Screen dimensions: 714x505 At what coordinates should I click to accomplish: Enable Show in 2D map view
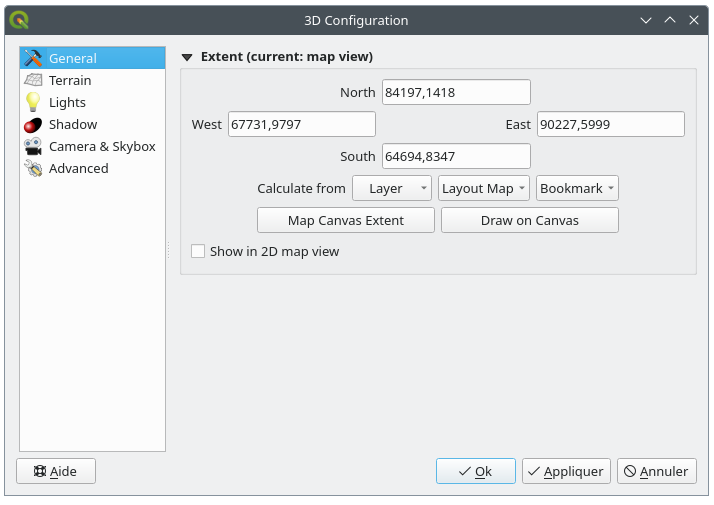[198, 251]
